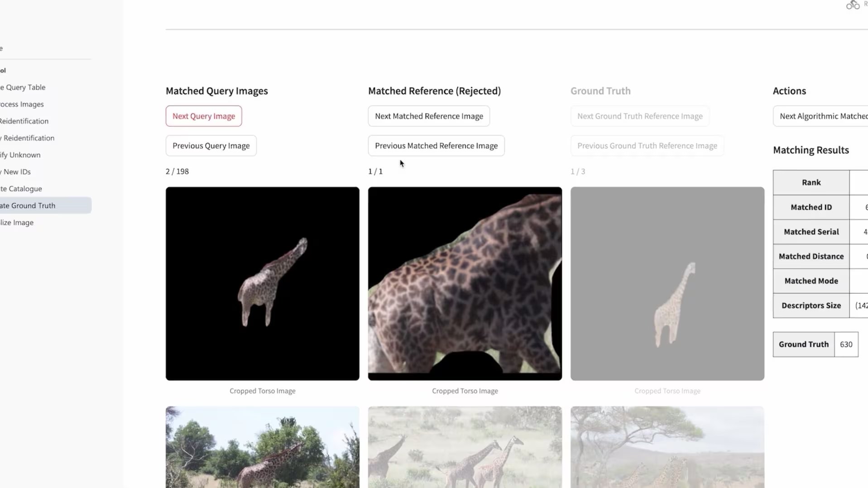Click the query giraffe cropped torso image
Screen dimensions: 868x488
(x=263, y=283)
